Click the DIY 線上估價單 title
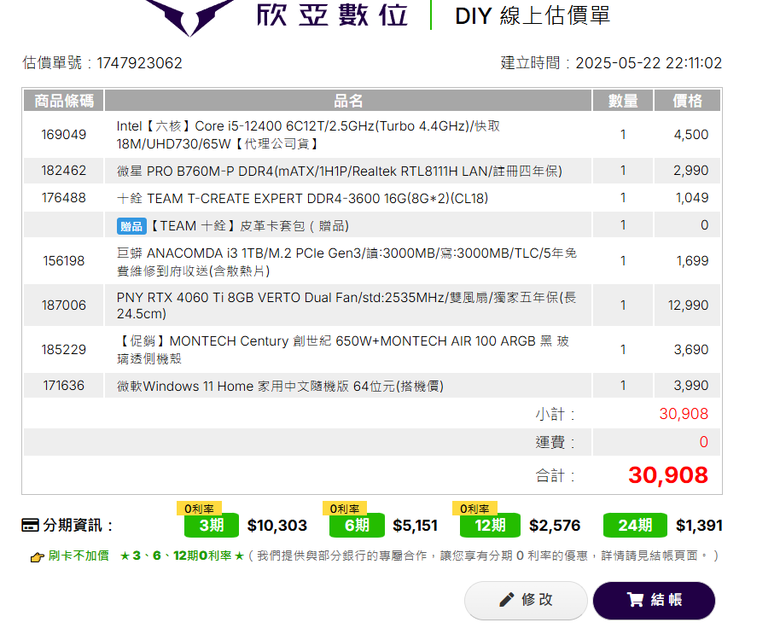 (532, 16)
